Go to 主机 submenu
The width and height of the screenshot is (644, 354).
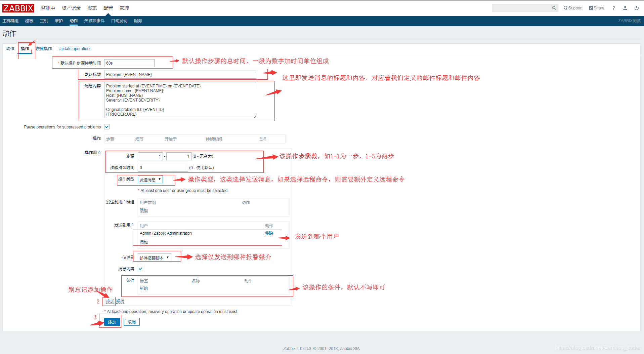tap(44, 21)
